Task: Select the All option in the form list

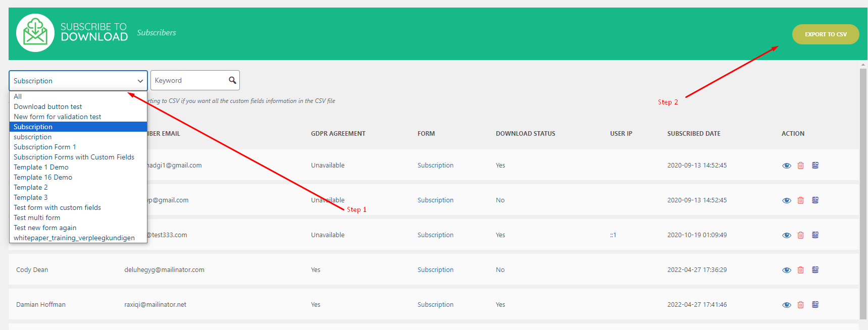Action: click(x=78, y=96)
